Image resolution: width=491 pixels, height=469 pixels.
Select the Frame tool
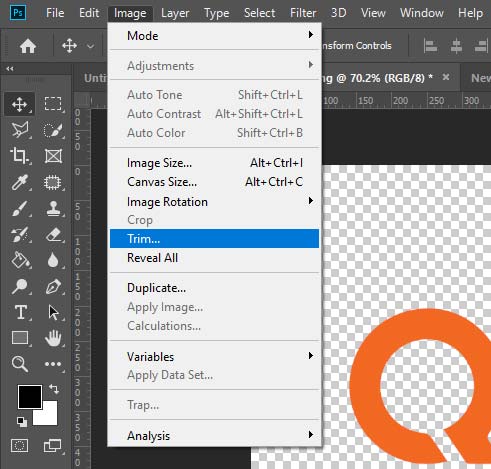pos(53,156)
